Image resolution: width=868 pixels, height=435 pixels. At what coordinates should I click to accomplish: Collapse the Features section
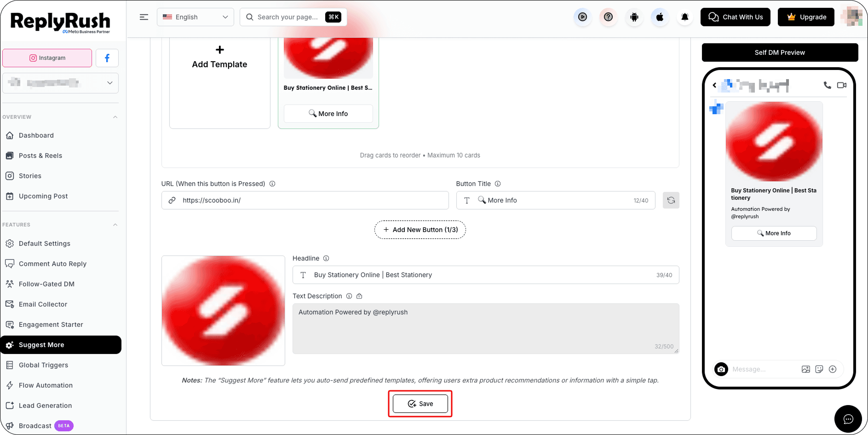[115, 225]
